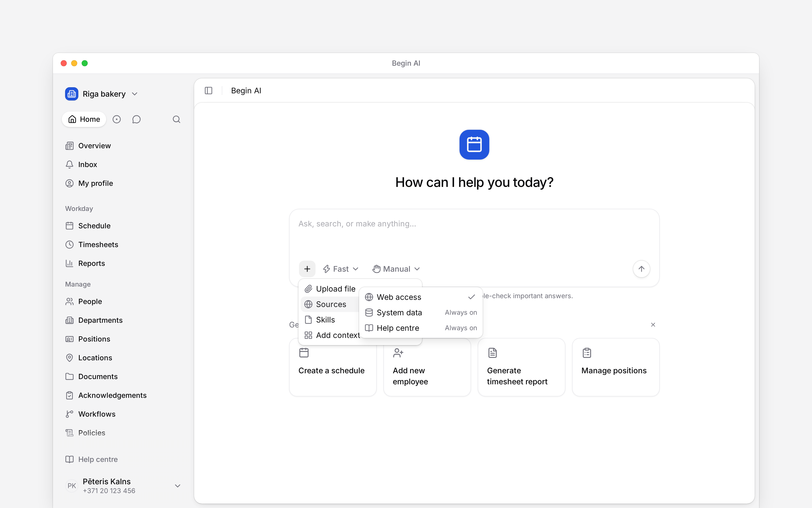Open the Reports sidebar item
Viewport: 812px width, 508px height.
click(x=124, y=263)
